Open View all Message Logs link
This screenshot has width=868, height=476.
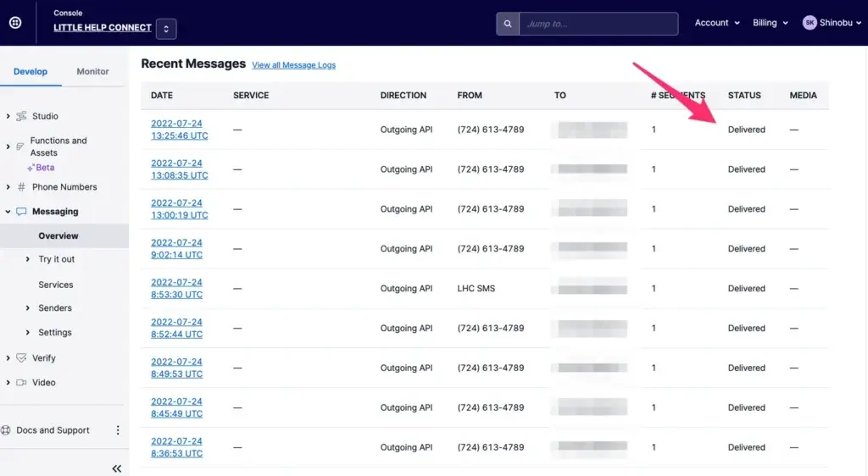coord(293,65)
